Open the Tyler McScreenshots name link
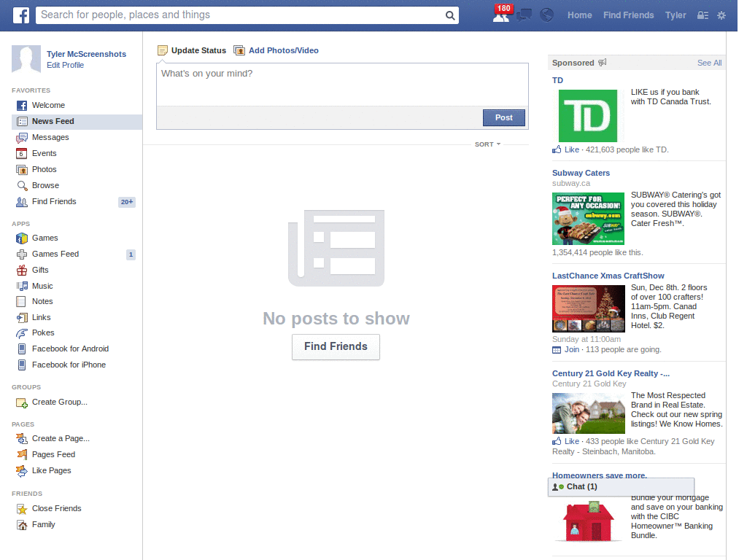Viewport: 747px width, 560px height. coord(86,54)
